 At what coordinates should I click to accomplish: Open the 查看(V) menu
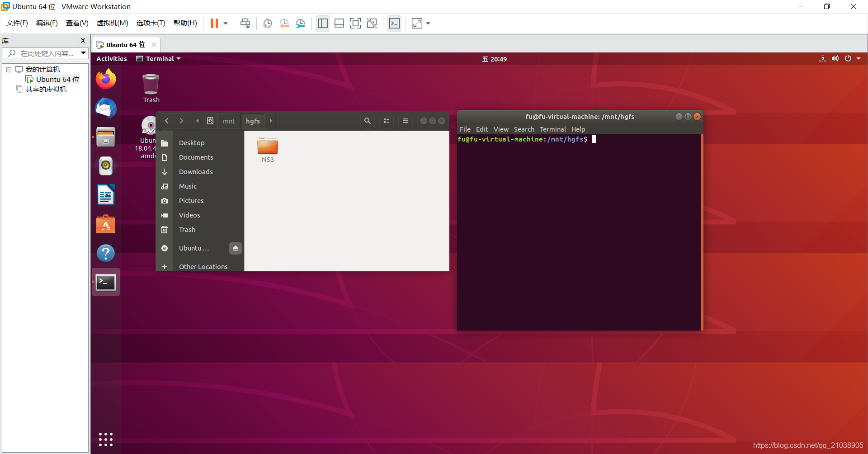pos(77,23)
